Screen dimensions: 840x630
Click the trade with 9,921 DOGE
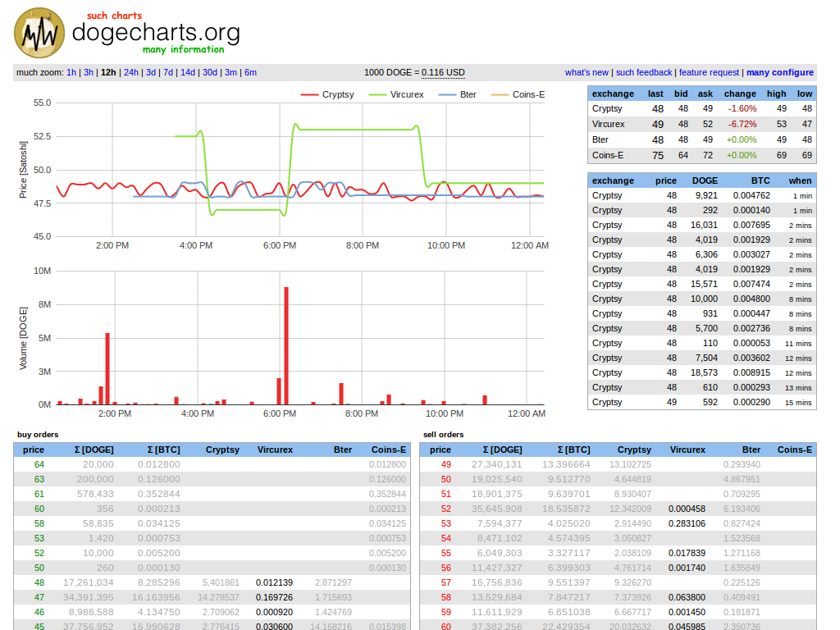(x=702, y=196)
